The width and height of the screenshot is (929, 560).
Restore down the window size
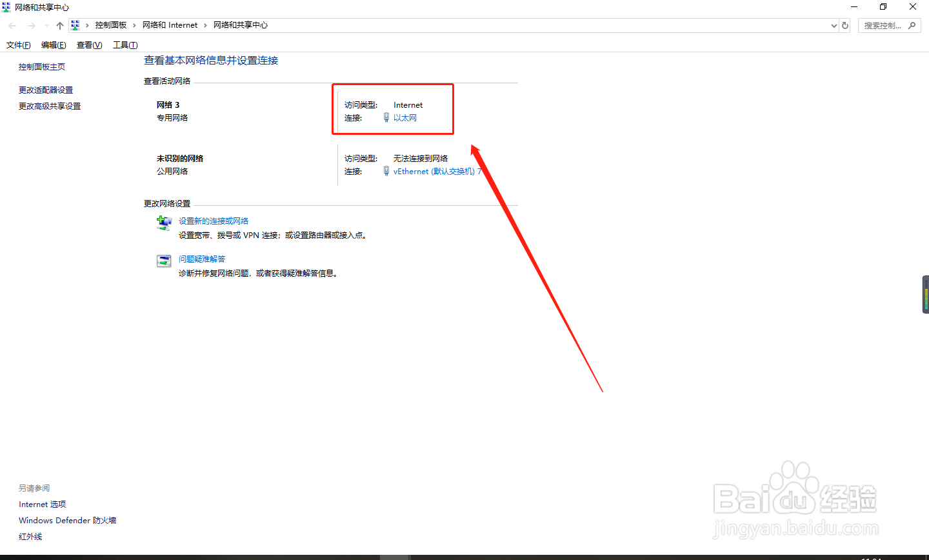point(883,7)
